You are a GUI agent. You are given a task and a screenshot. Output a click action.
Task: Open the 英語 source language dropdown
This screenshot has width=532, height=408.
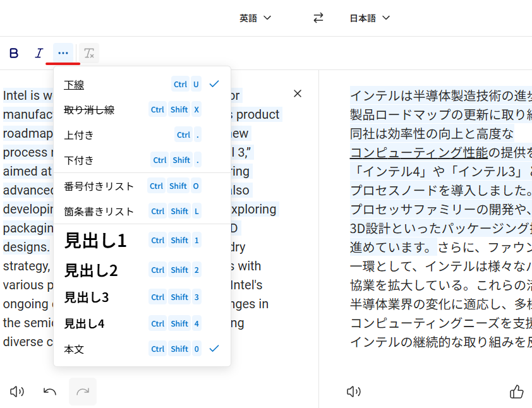255,18
